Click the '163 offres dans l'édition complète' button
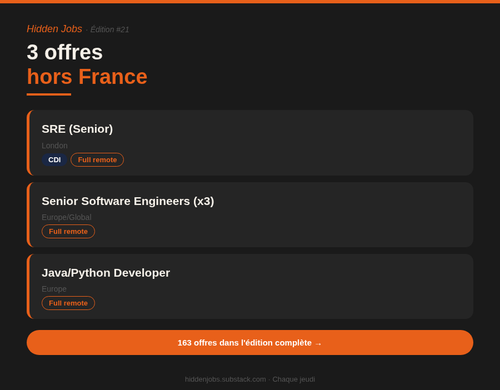Screen dimensions: 500x390 coord(250,342)
